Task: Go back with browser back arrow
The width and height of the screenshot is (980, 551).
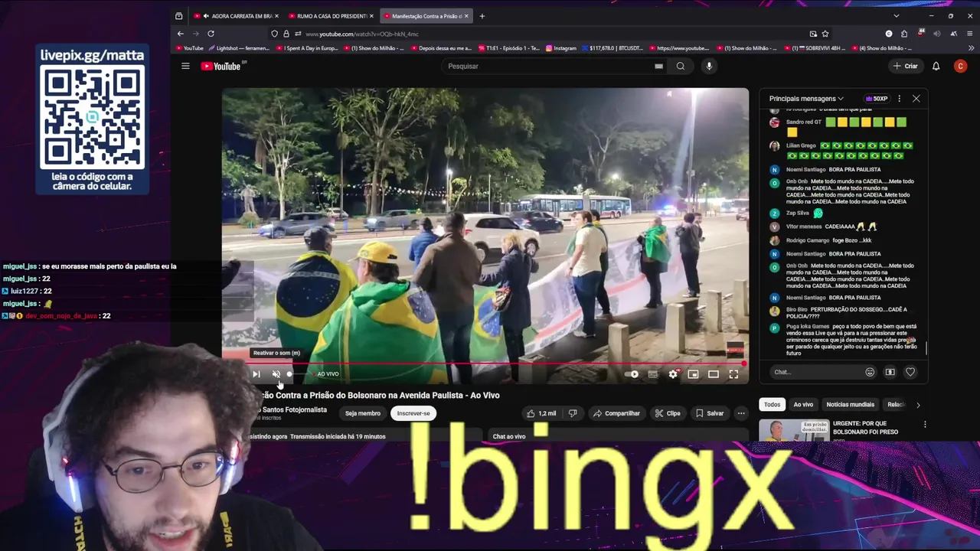Action: point(181,34)
